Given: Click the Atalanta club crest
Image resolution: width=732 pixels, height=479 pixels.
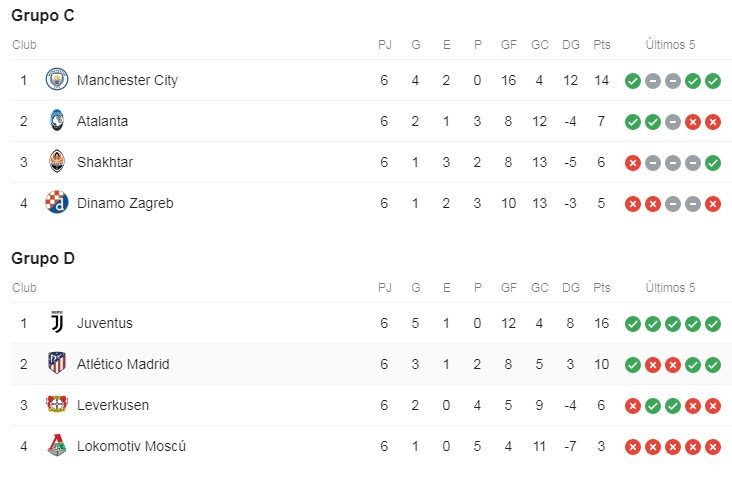Looking at the screenshot, I should click(56, 121).
